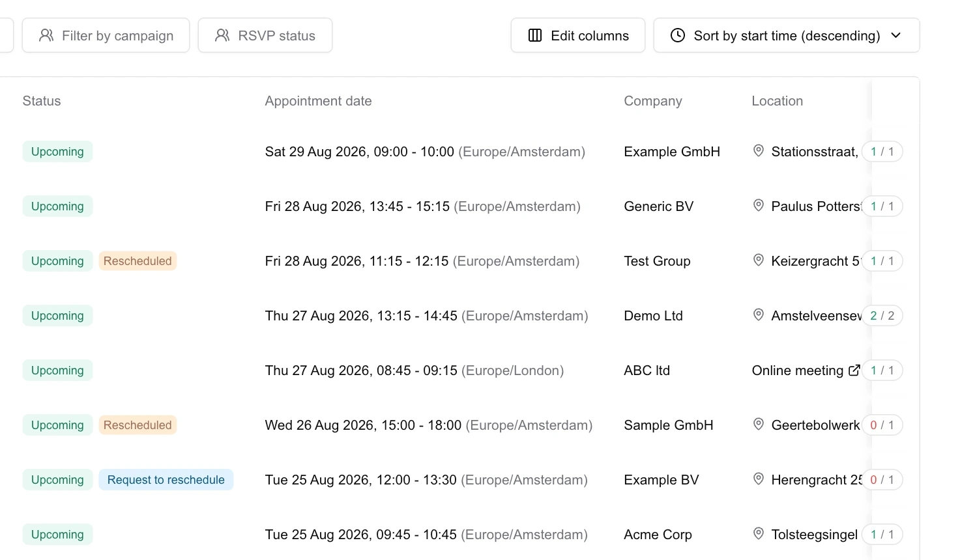
Task: Click the Company column header
Action: [653, 101]
